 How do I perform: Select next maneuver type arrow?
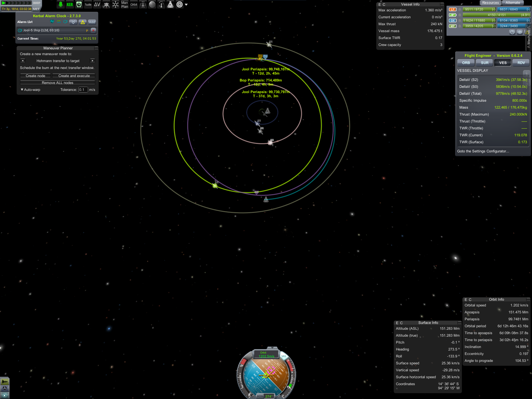pos(93,61)
